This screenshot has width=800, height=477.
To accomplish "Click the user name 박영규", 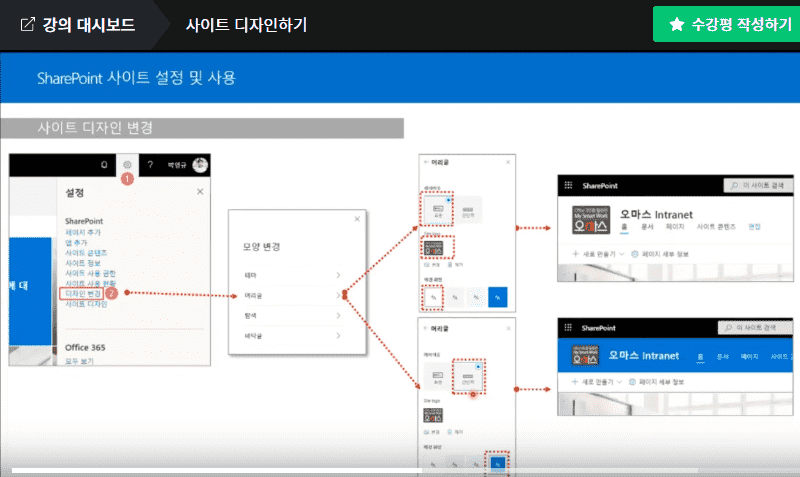I will tap(177, 165).
